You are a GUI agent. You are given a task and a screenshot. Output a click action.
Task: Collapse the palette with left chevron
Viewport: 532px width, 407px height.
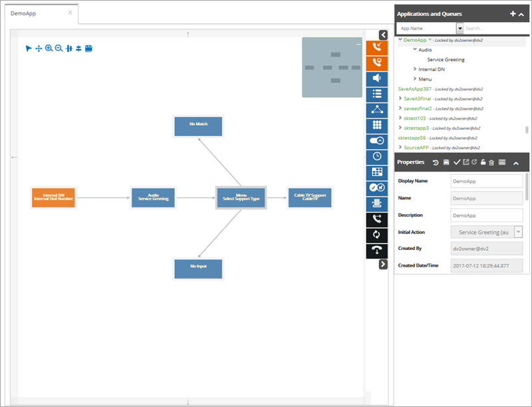click(383, 35)
